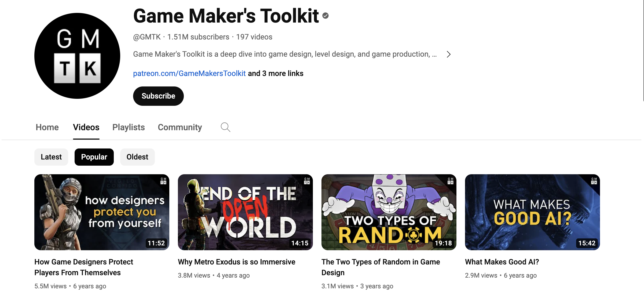Screen dimensions: 644x305
Task: Open the Community tab
Action: (x=180, y=127)
